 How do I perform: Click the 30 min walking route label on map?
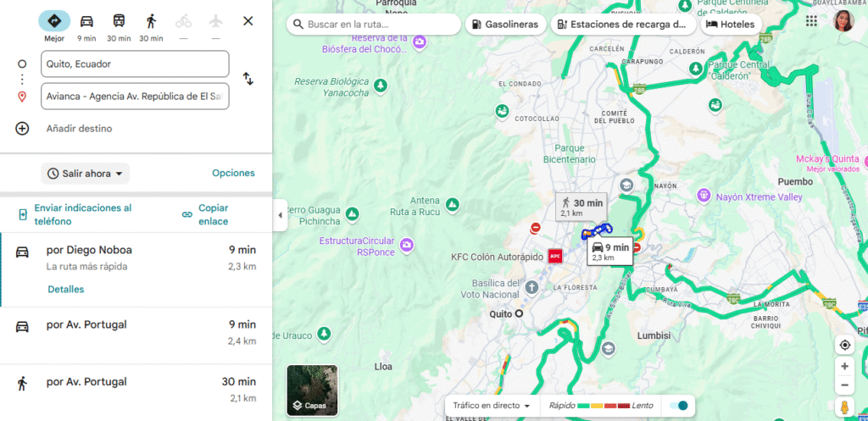pos(581,208)
